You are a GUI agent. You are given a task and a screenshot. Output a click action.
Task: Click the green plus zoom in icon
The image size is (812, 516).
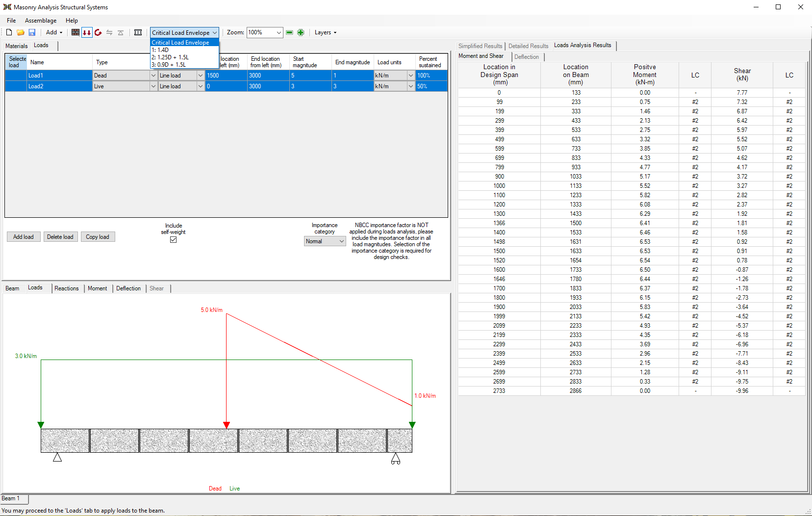301,32
